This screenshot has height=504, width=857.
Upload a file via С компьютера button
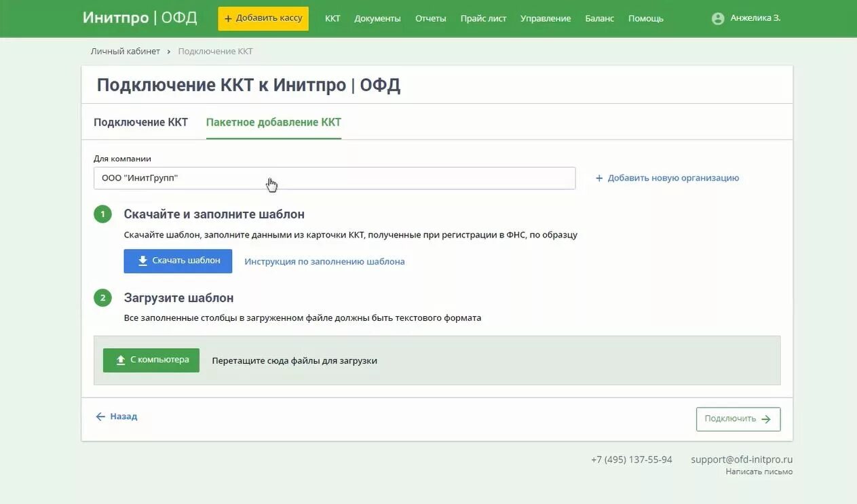click(151, 360)
